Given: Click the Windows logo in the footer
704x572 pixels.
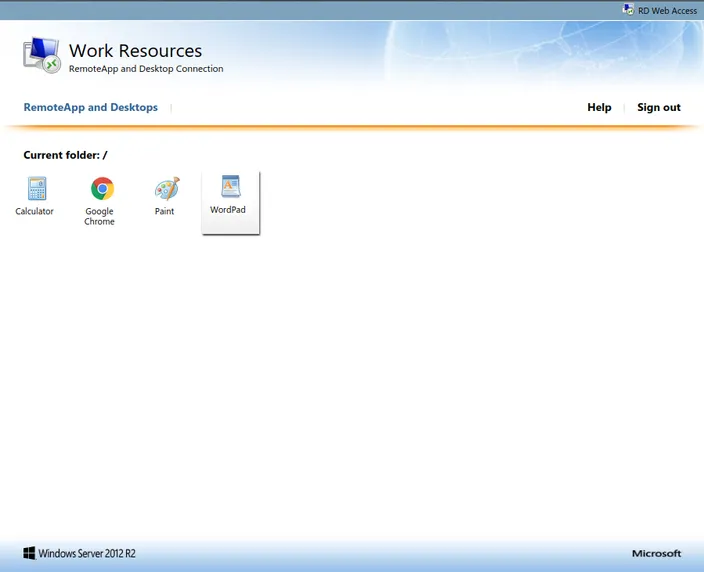Looking at the screenshot, I should pos(29,553).
